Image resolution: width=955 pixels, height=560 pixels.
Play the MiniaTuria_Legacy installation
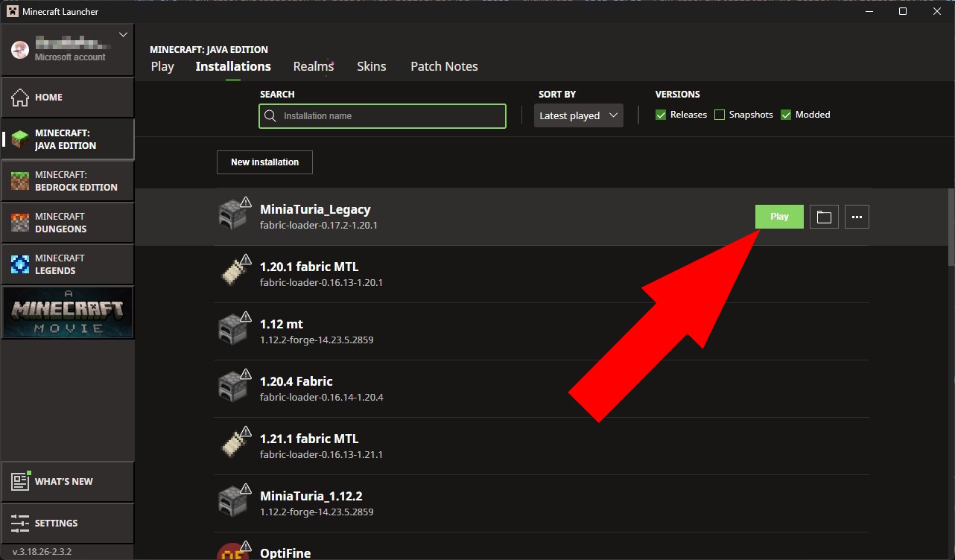pyautogui.click(x=779, y=217)
